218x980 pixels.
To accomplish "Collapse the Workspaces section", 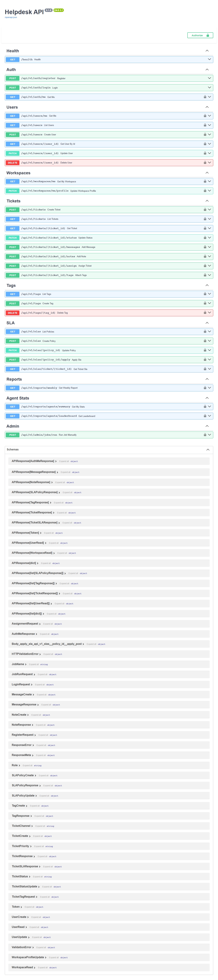I will tap(207, 173).
